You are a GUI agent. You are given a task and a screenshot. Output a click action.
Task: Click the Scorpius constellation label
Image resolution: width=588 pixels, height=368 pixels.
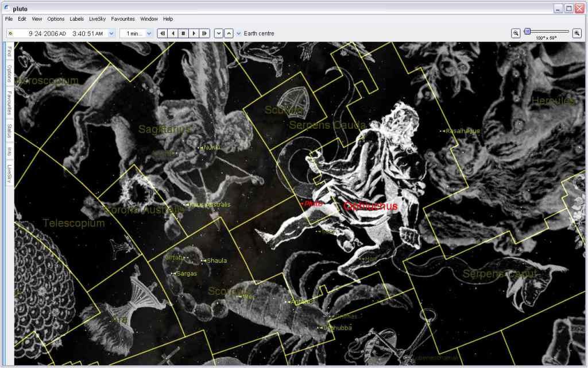click(x=229, y=292)
